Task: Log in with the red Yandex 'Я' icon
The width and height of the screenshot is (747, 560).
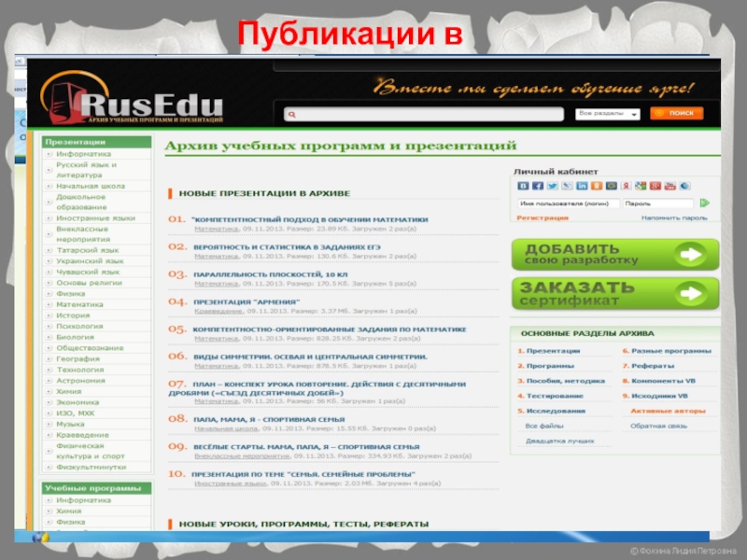Action: (x=626, y=186)
